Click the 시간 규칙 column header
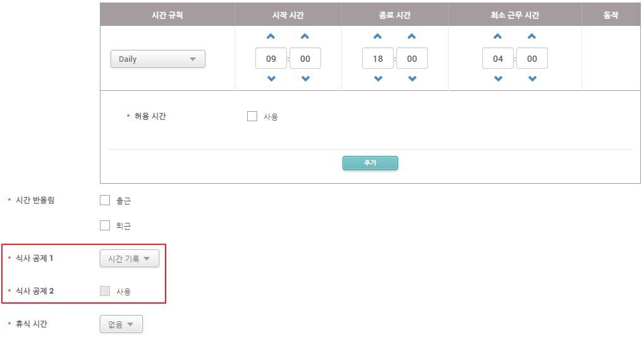 pyautogui.click(x=167, y=15)
